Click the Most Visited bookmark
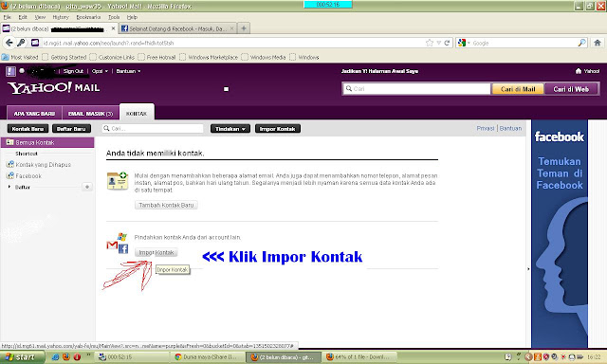The height and width of the screenshot is (364, 607). click(20, 57)
